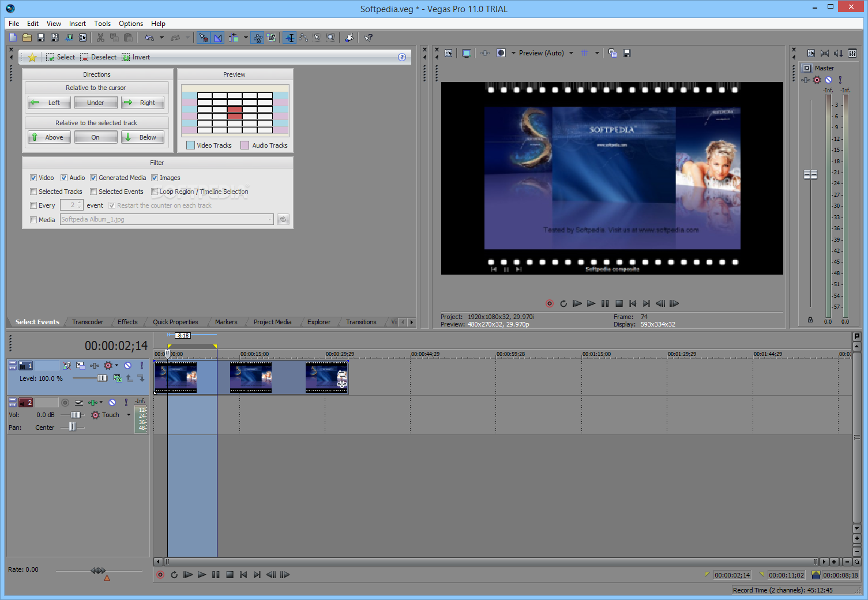Uncheck the Images filter checkbox
Viewport: 868px width, 600px height.
tap(155, 178)
